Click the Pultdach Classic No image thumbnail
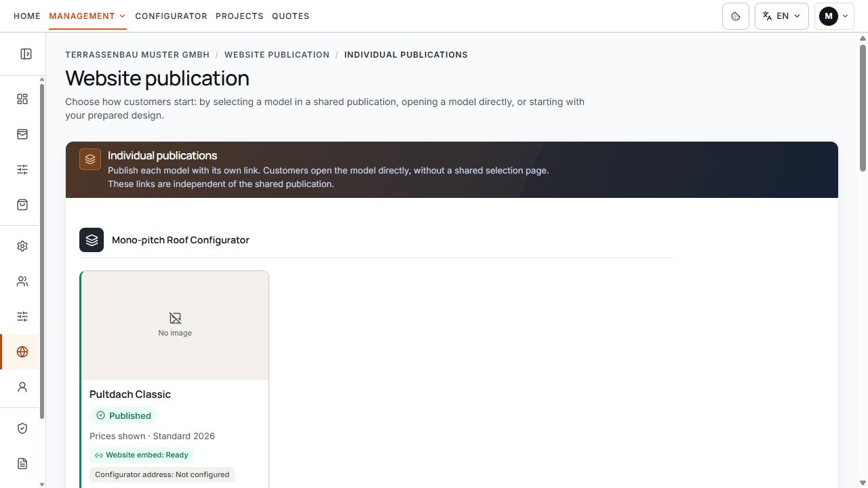 (x=175, y=325)
